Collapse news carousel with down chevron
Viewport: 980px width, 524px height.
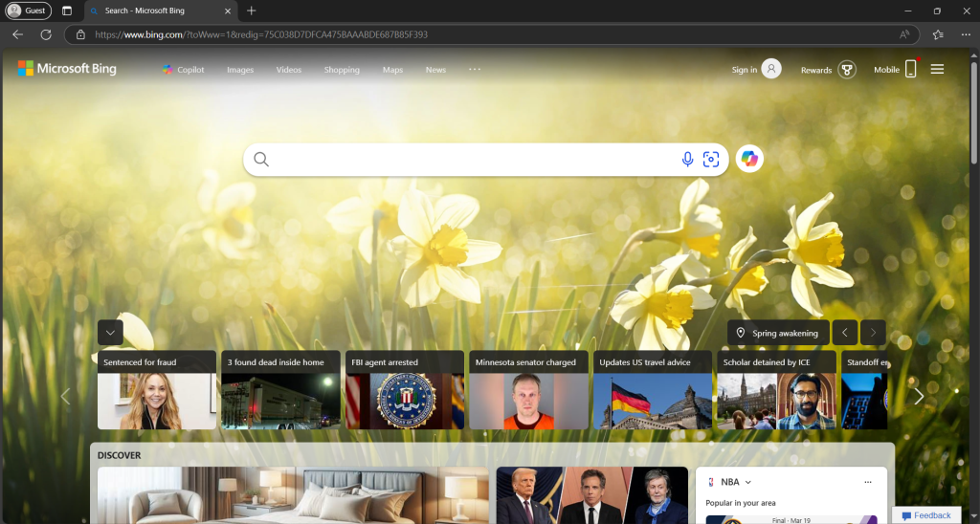tap(110, 333)
